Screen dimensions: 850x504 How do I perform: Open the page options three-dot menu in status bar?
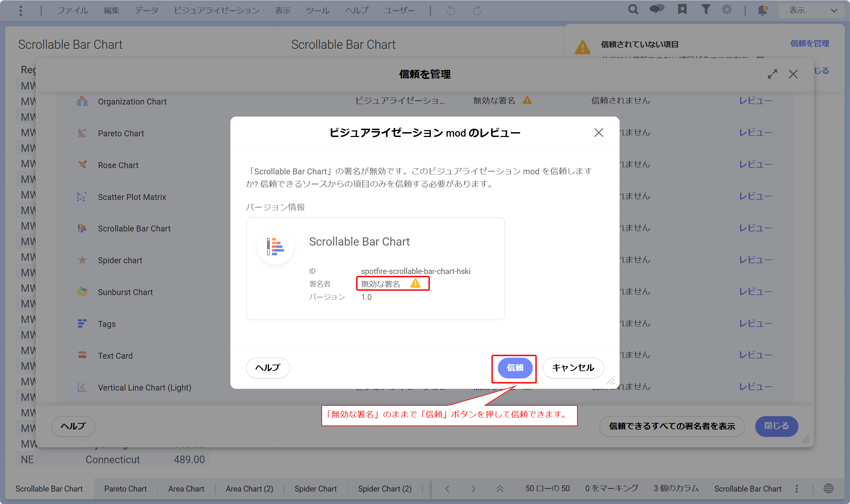tap(797, 489)
